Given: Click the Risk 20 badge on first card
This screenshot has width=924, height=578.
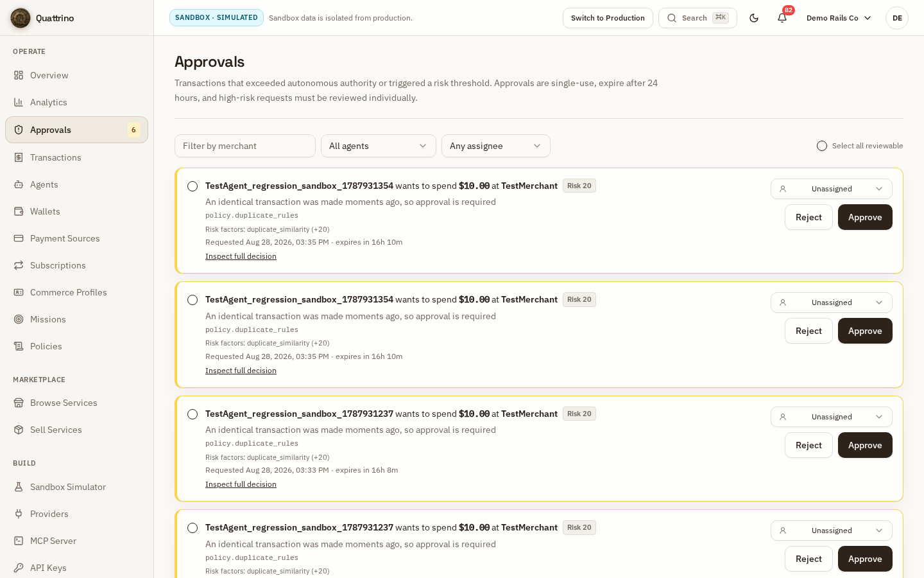Looking at the screenshot, I should [x=579, y=186].
